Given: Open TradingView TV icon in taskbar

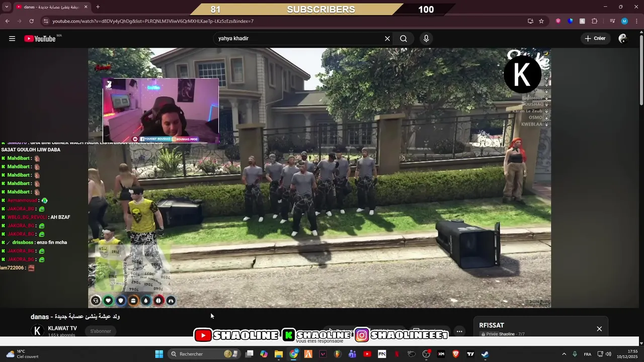Looking at the screenshot, I should pyautogui.click(x=470, y=354).
